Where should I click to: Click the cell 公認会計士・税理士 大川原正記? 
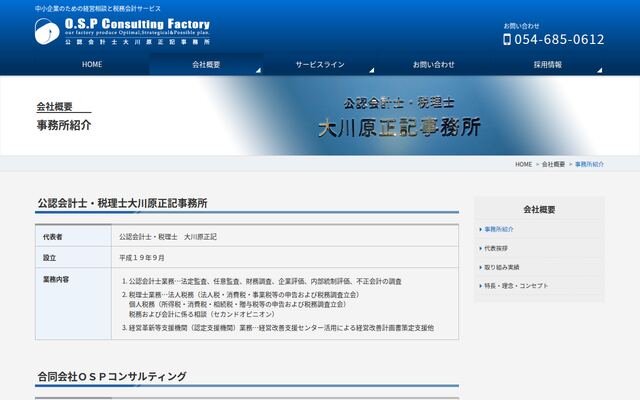tap(285, 237)
